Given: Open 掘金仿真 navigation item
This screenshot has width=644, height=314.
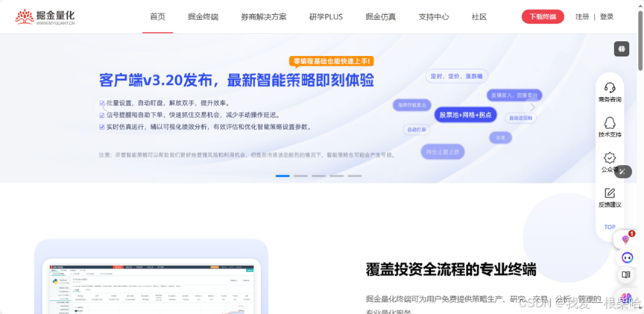Looking at the screenshot, I should [x=381, y=17].
